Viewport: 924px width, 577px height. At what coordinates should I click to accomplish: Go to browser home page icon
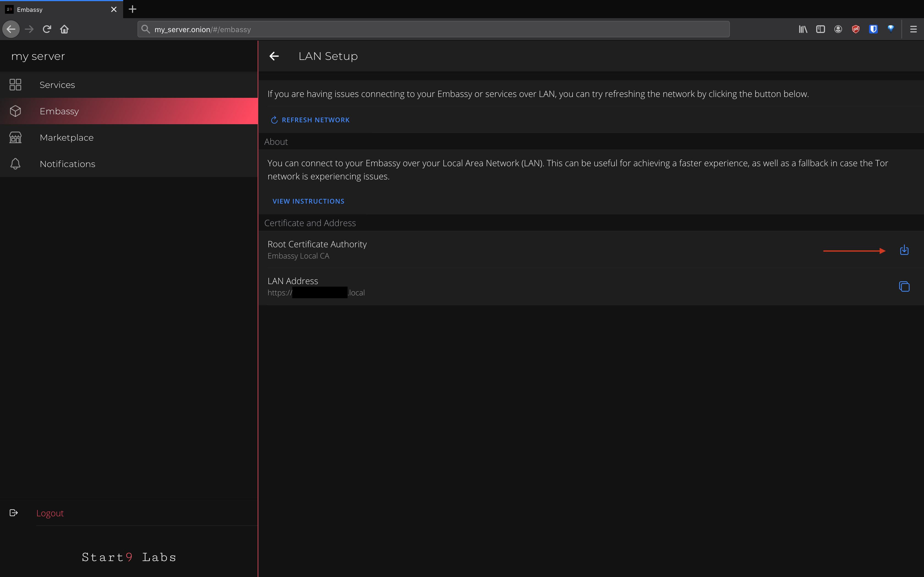click(64, 29)
